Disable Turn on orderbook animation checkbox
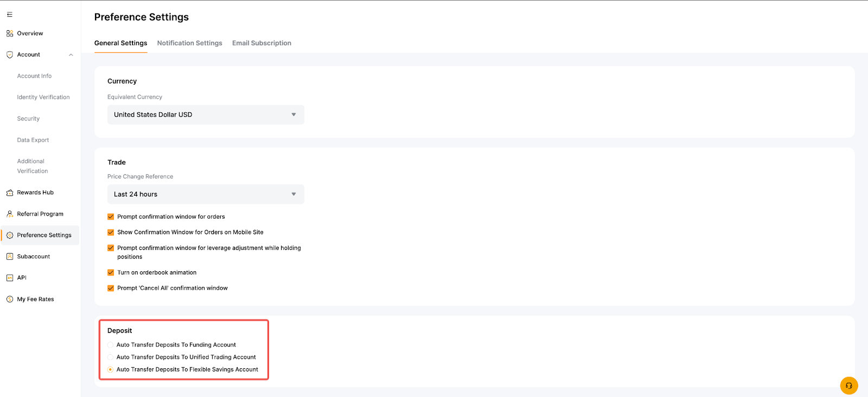 pyautogui.click(x=111, y=273)
